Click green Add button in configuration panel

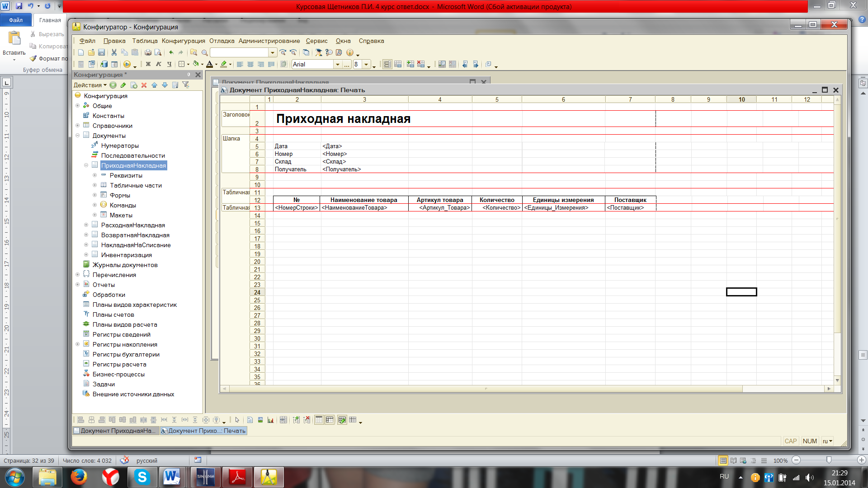click(113, 85)
